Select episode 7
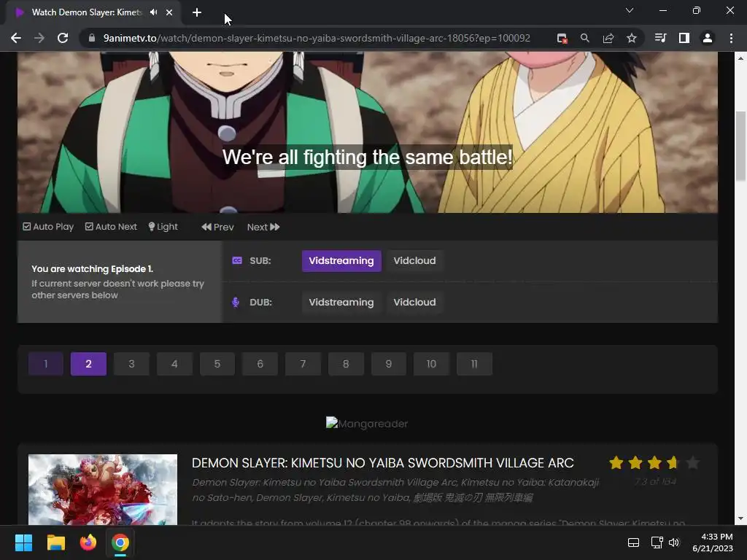The image size is (747, 560). (x=303, y=364)
